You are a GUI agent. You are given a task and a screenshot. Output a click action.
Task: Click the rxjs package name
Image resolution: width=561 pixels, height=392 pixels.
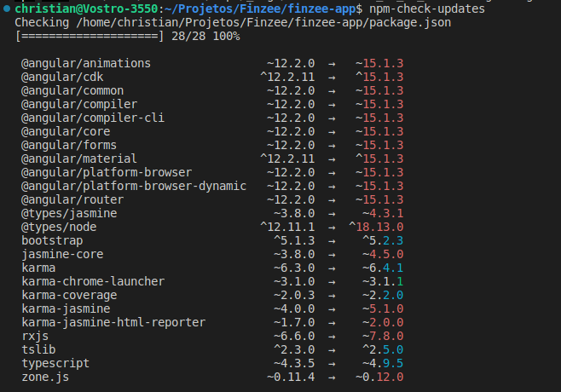pyautogui.click(x=35, y=336)
